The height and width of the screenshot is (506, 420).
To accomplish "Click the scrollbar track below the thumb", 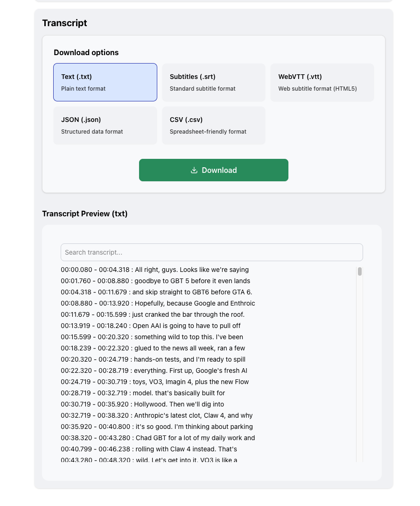I will 360,368.
